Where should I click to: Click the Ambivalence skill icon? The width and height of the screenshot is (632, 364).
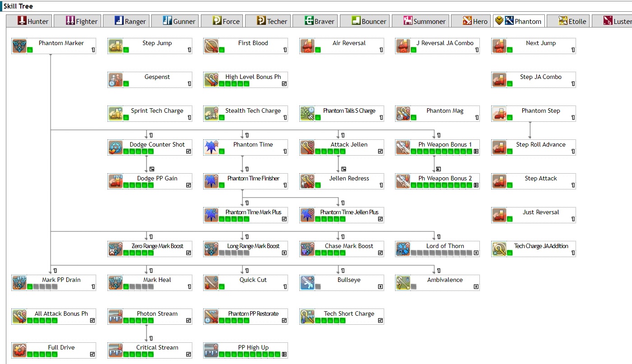tap(403, 283)
